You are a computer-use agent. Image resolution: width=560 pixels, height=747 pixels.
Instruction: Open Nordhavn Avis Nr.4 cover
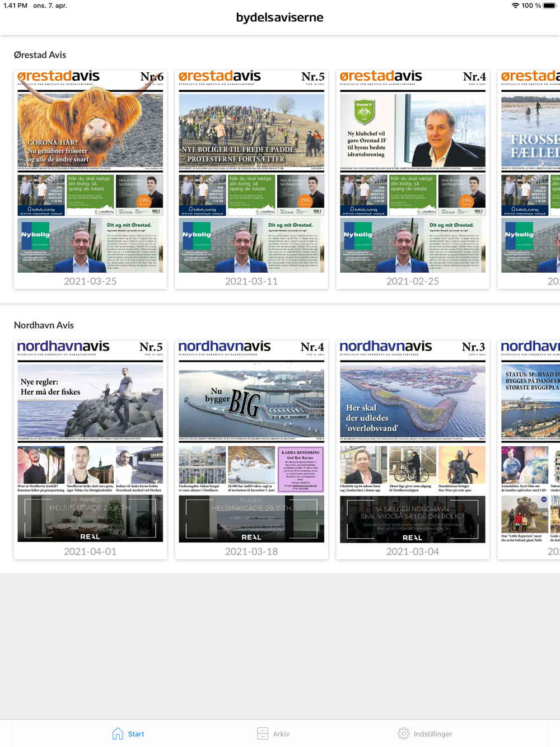point(251,441)
